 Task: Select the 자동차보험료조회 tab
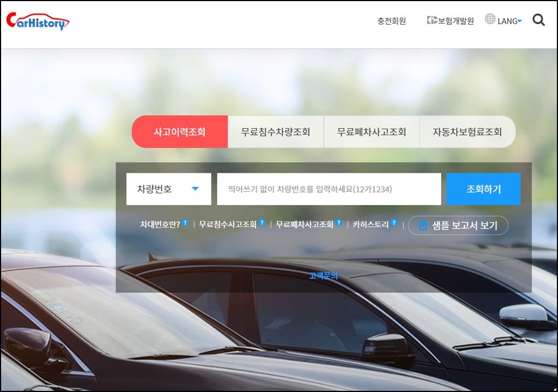pos(469,131)
